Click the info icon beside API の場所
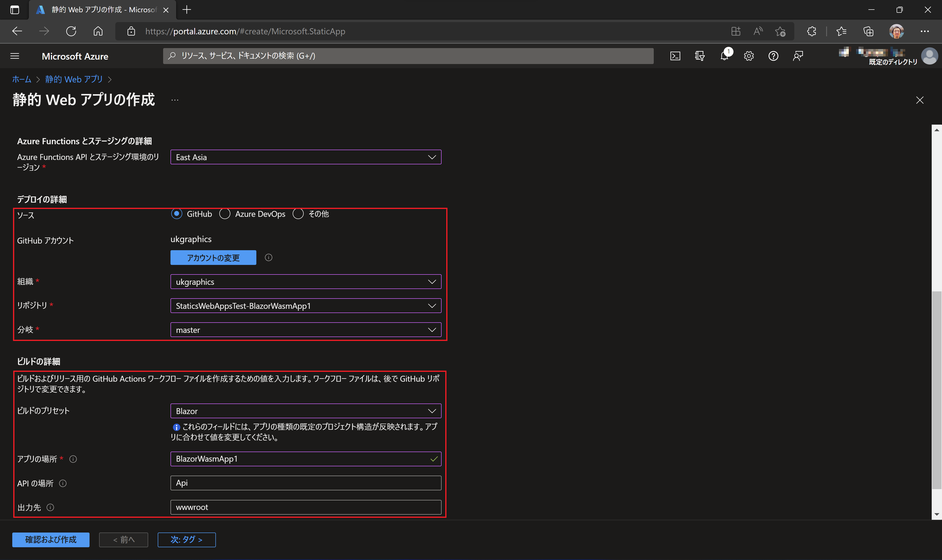The width and height of the screenshot is (942, 560). coord(63,483)
